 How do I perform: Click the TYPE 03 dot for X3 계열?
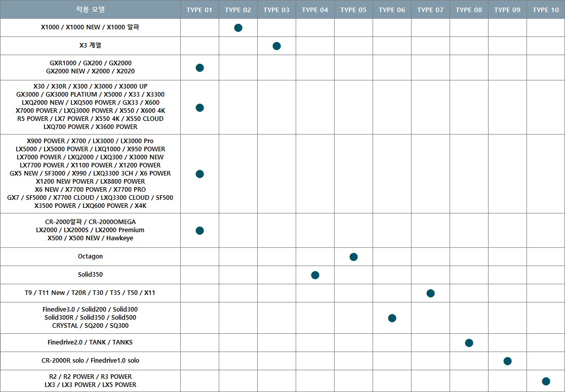(x=276, y=46)
